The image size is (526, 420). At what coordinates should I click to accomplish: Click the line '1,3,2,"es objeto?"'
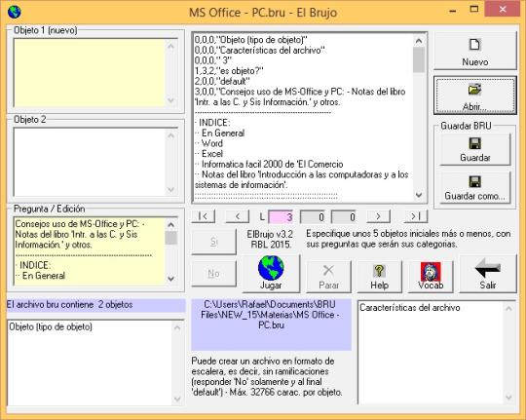click(x=229, y=71)
